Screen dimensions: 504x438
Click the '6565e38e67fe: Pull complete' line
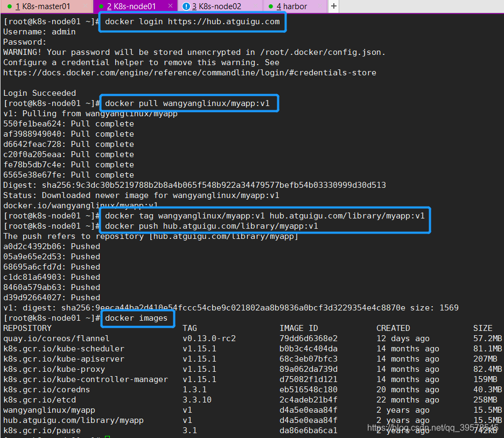tap(68, 175)
